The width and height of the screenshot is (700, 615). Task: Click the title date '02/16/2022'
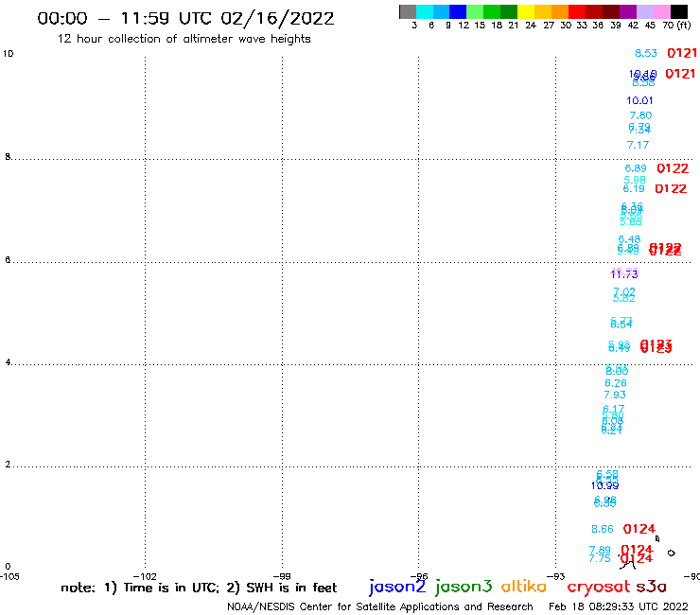click(277, 18)
